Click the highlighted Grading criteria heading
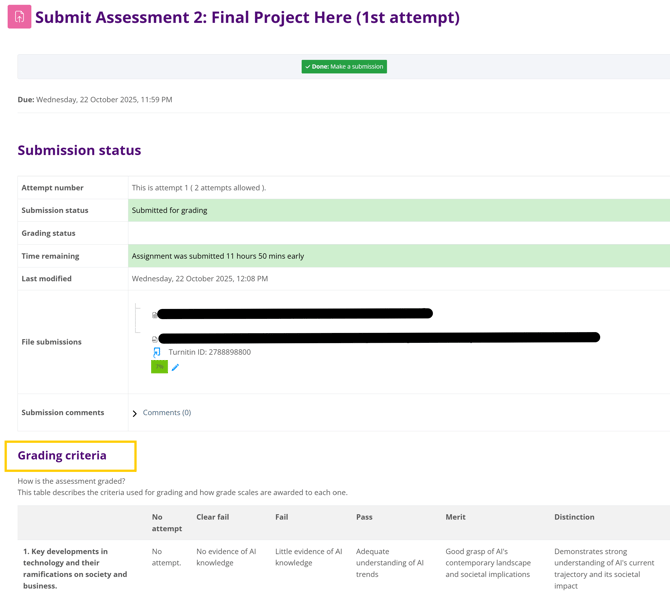The width and height of the screenshot is (670, 597). coord(62,456)
